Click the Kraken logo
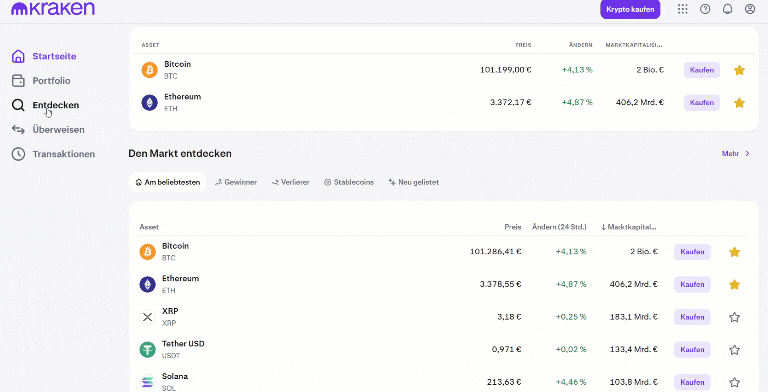This screenshot has height=392, width=768. tap(53, 8)
